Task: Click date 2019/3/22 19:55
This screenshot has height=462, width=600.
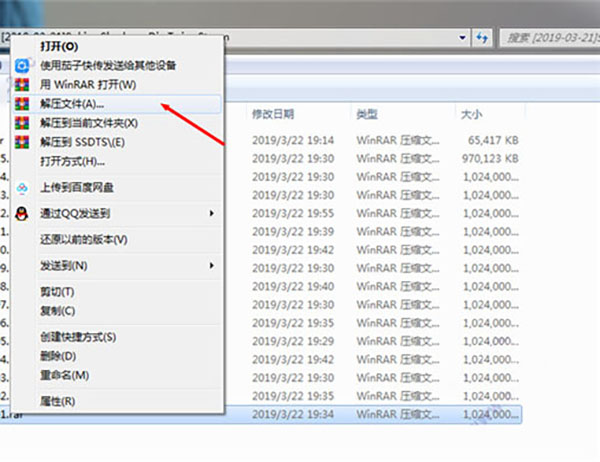Action: tap(293, 213)
